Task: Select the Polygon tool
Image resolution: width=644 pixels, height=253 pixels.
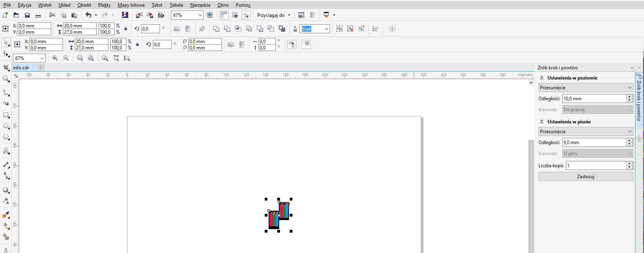Action: [6, 137]
